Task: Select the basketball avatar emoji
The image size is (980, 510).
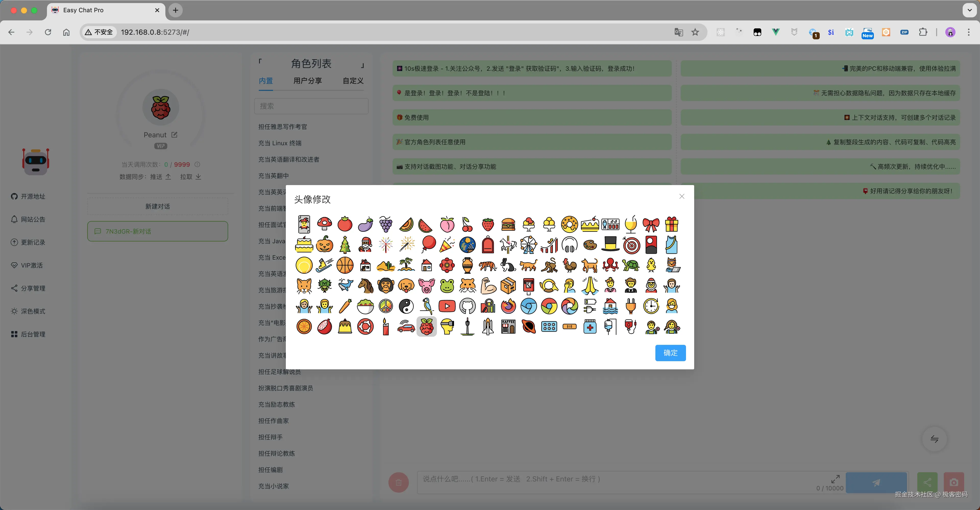Action: (345, 265)
